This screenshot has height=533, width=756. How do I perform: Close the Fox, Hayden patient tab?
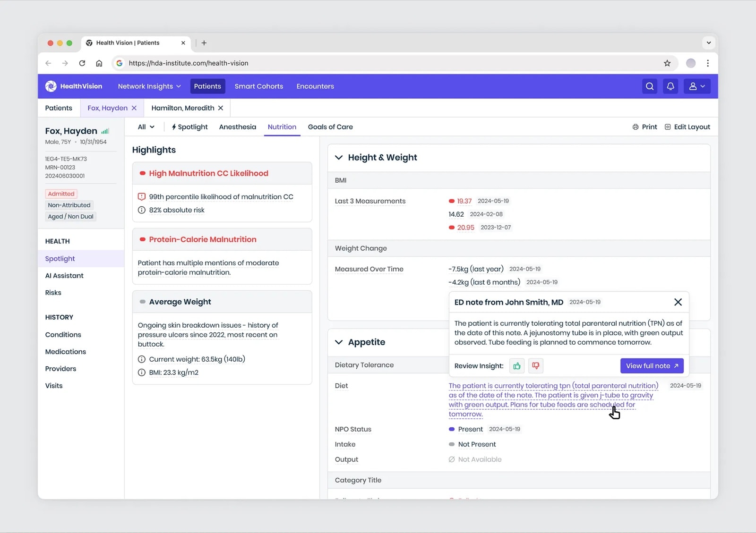coord(134,108)
